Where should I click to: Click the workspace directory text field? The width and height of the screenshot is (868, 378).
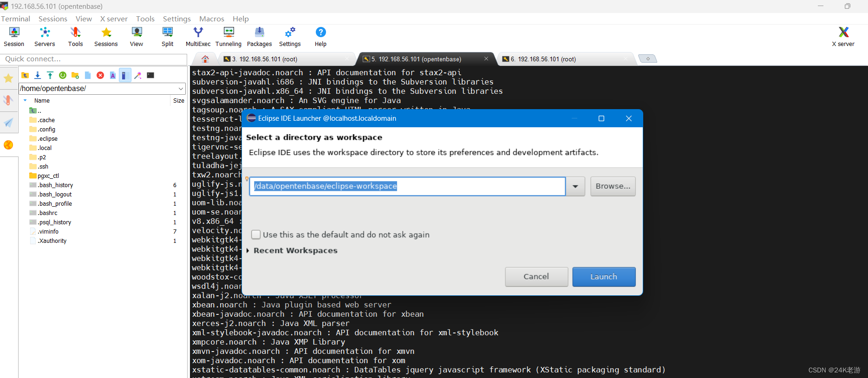[x=407, y=186]
